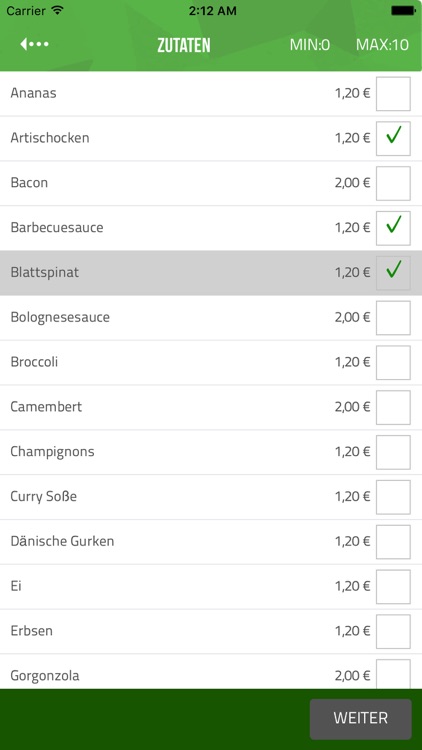The image size is (422, 750).
Task: Select the Broccoli checkbox
Action: click(393, 363)
